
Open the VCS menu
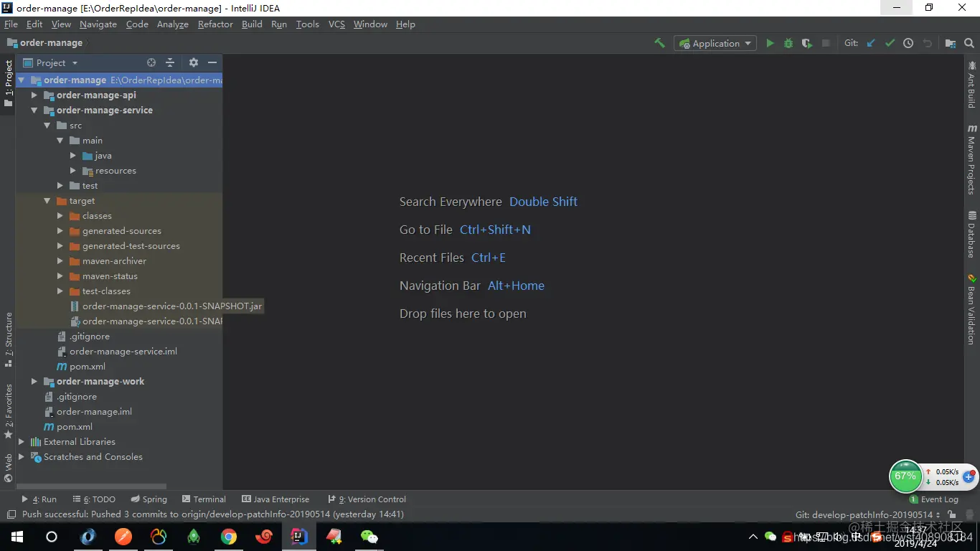pos(336,24)
